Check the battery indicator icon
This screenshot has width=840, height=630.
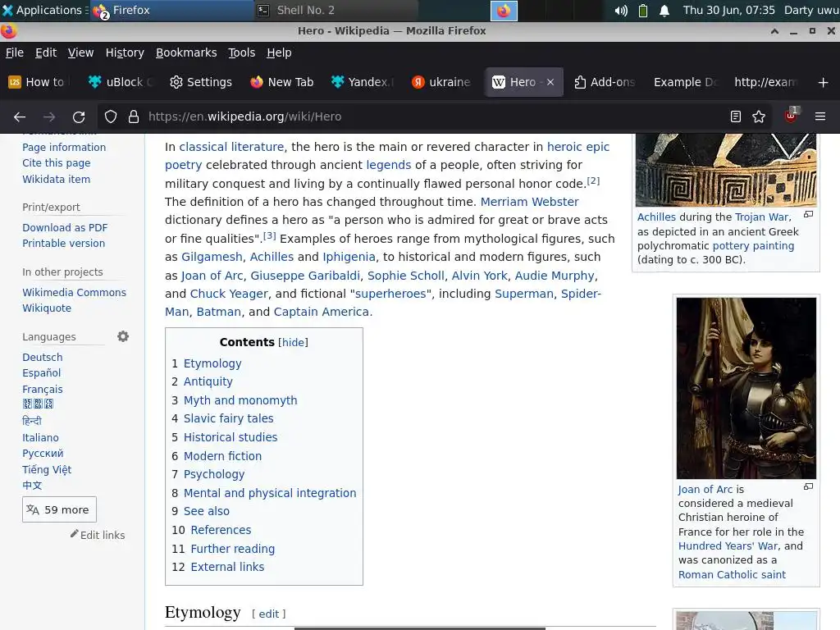point(643,11)
